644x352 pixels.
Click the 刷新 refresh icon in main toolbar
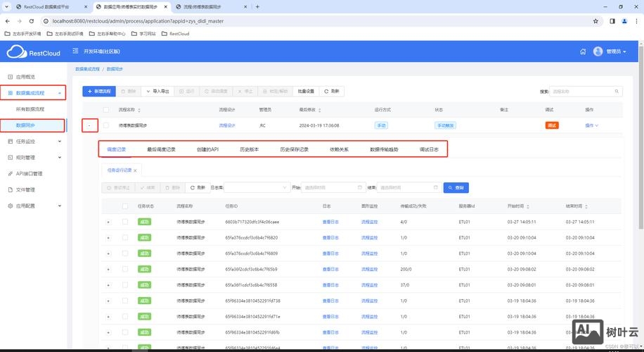click(327, 92)
